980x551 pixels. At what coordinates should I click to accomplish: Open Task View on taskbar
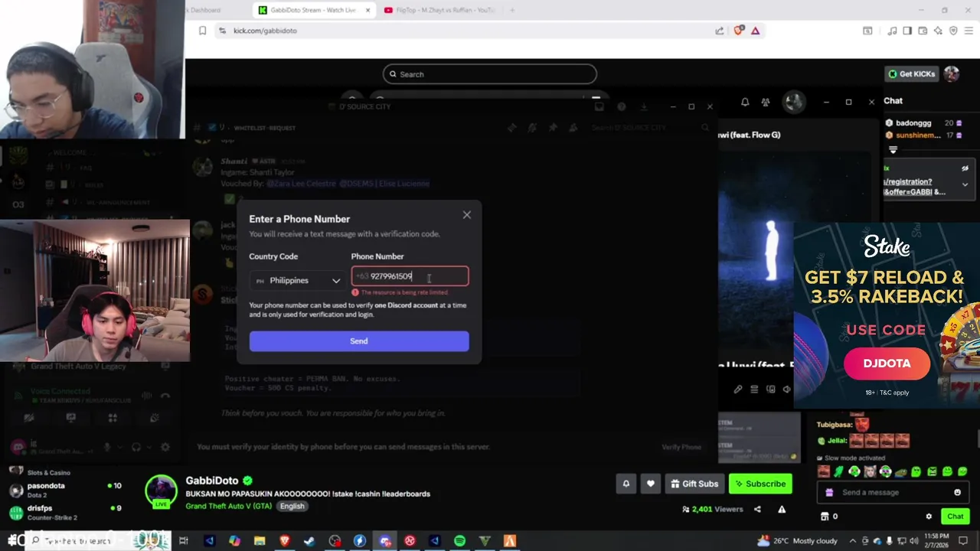click(x=184, y=541)
